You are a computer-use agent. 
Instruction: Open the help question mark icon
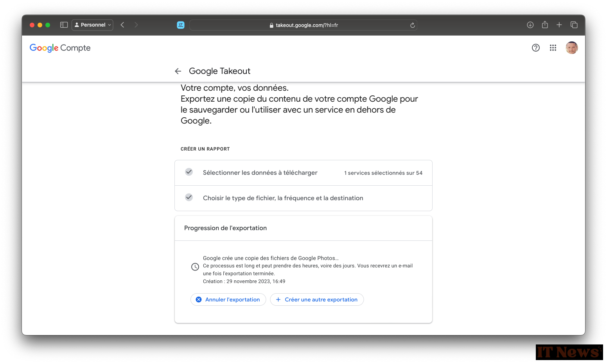(x=536, y=48)
